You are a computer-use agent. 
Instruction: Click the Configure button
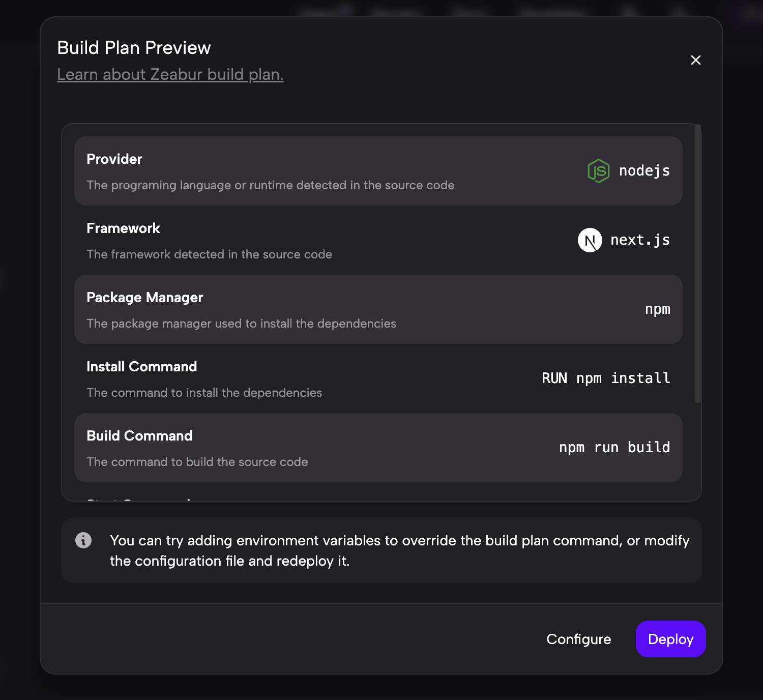[x=578, y=639]
